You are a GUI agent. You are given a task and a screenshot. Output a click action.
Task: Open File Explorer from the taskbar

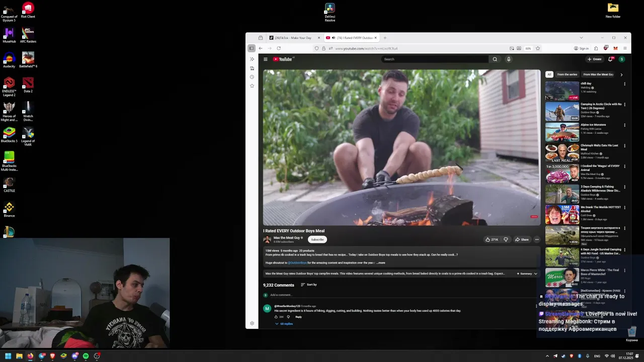coord(19,356)
